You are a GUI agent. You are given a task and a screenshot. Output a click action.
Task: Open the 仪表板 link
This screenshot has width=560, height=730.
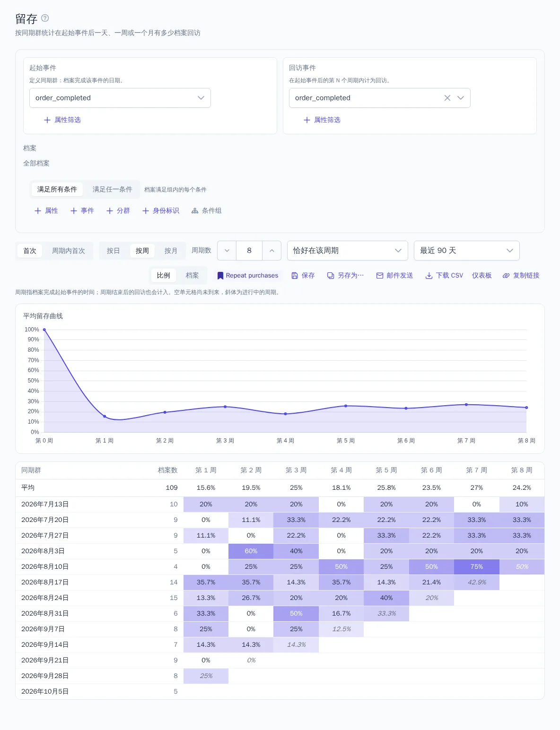[x=481, y=276]
